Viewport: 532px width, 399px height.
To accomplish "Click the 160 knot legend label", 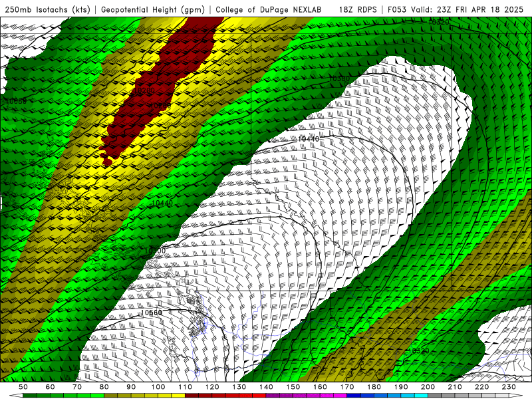I will click(x=320, y=387).
